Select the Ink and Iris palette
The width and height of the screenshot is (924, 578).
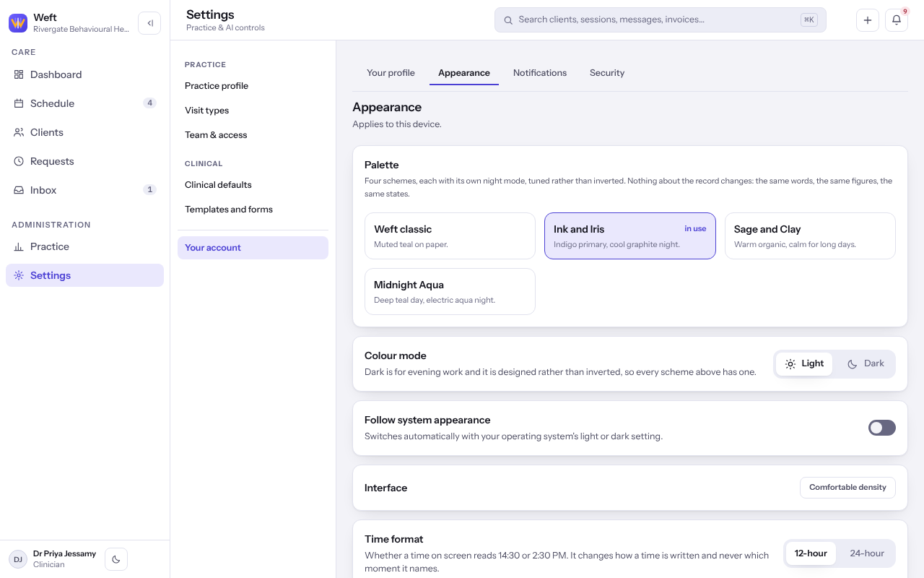tap(630, 236)
